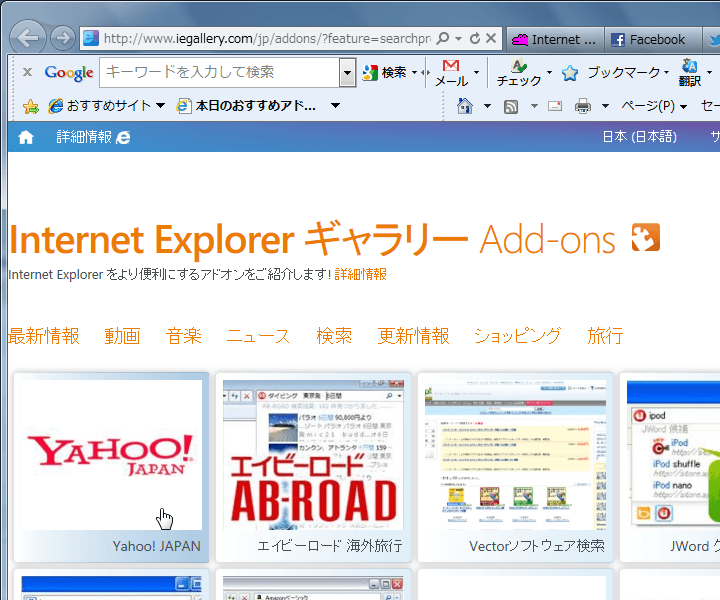Select the 旅行 category
The image size is (720, 600).
coord(605,336)
